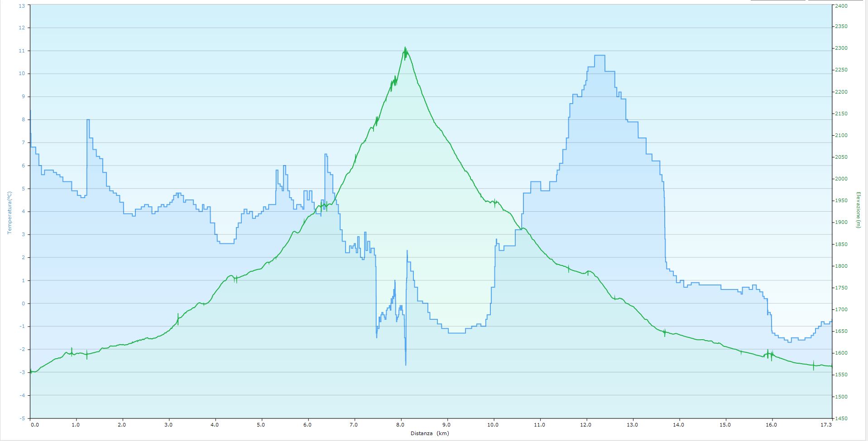The height and width of the screenshot is (441, 868).
Task: Click the 2000 elevation axis tick label
Action: (x=841, y=179)
